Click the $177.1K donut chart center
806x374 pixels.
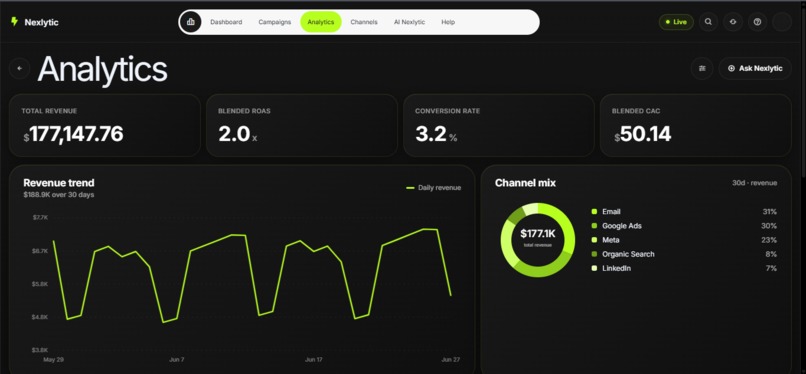tap(538, 234)
